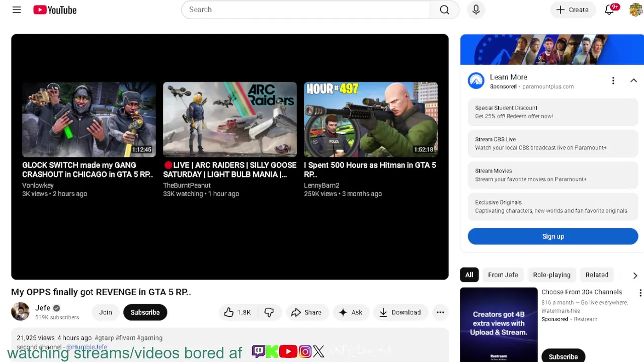
Task: Open Stream Movies offer
Action: [553, 175]
